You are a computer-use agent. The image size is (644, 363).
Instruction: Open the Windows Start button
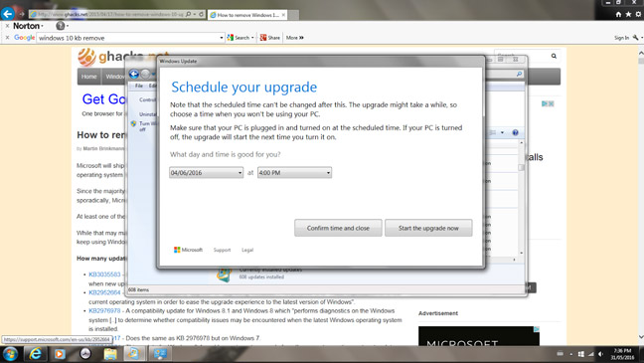tap(10, 354)
